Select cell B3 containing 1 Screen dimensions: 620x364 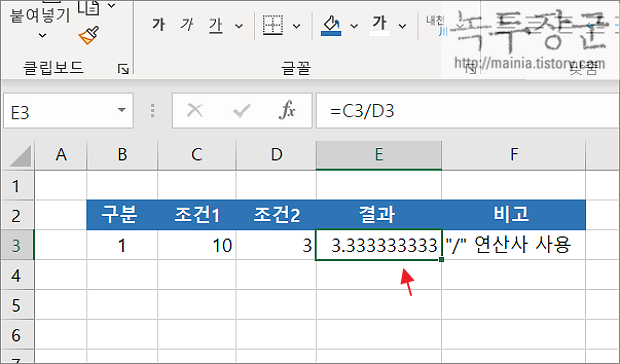tap(122, 245)
